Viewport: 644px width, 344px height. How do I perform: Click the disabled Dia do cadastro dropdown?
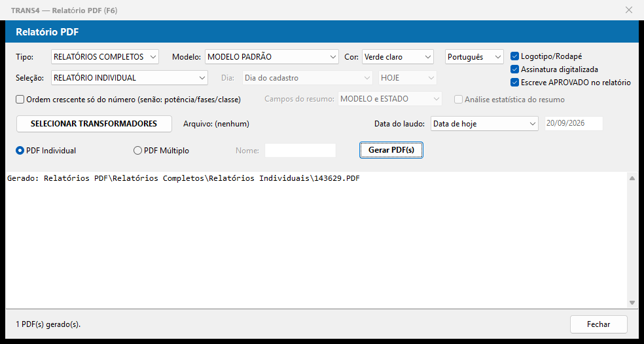pos(307,78)
